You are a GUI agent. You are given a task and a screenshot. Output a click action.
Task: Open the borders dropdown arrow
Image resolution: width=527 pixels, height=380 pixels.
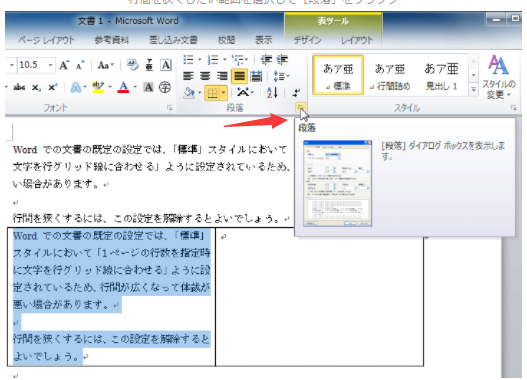[x=224, y=93]
